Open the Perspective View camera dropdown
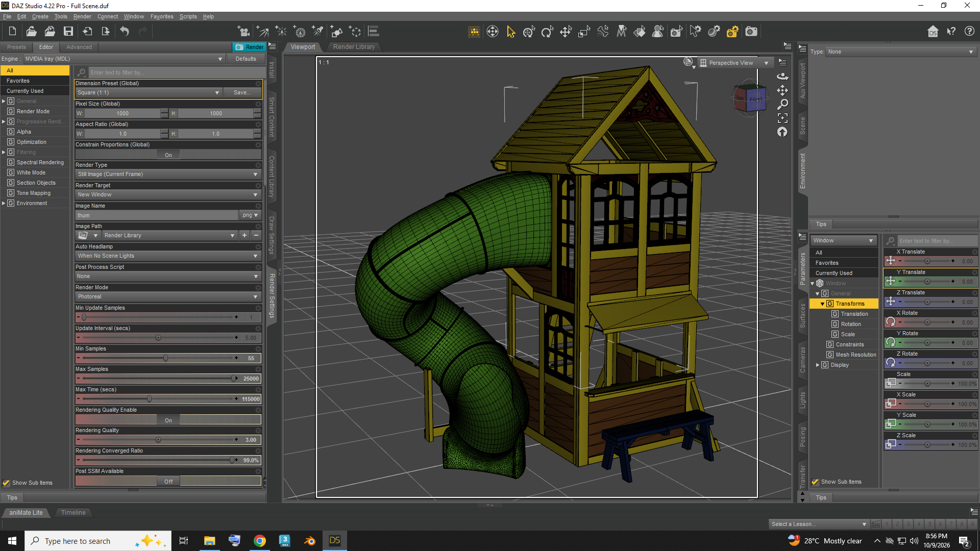This screenshot has width=980, height=551. tap(735, 63)
